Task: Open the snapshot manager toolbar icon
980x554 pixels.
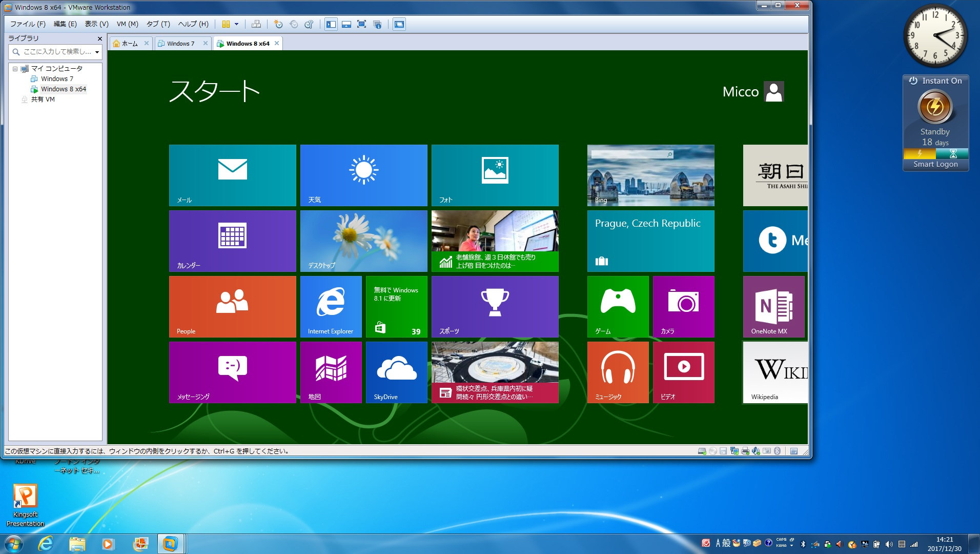Action: (x=309, y=24)
